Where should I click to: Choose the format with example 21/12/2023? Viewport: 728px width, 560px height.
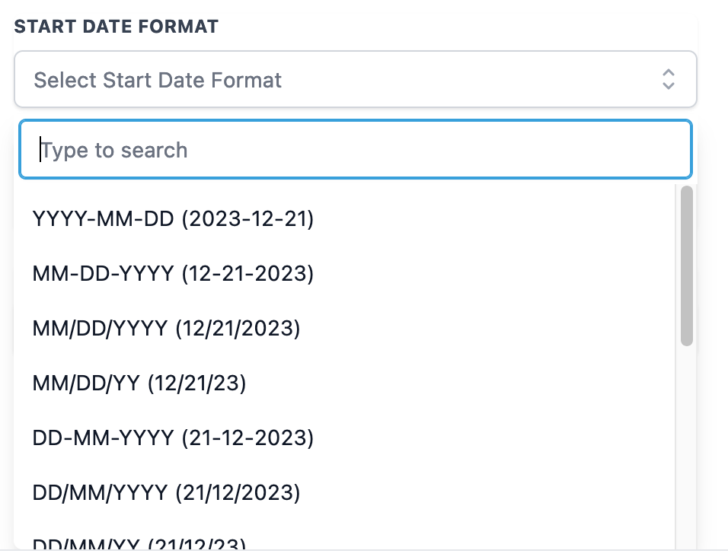166,493
